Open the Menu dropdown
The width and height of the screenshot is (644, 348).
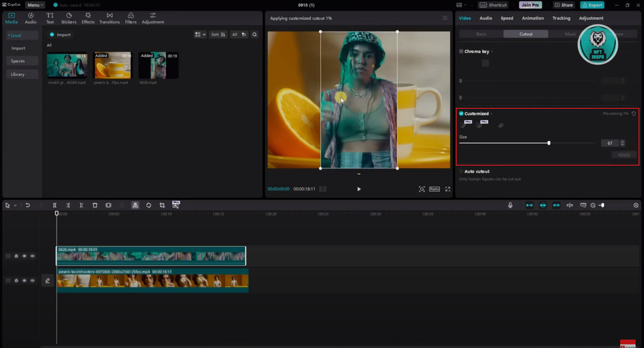tap(35, 5)
